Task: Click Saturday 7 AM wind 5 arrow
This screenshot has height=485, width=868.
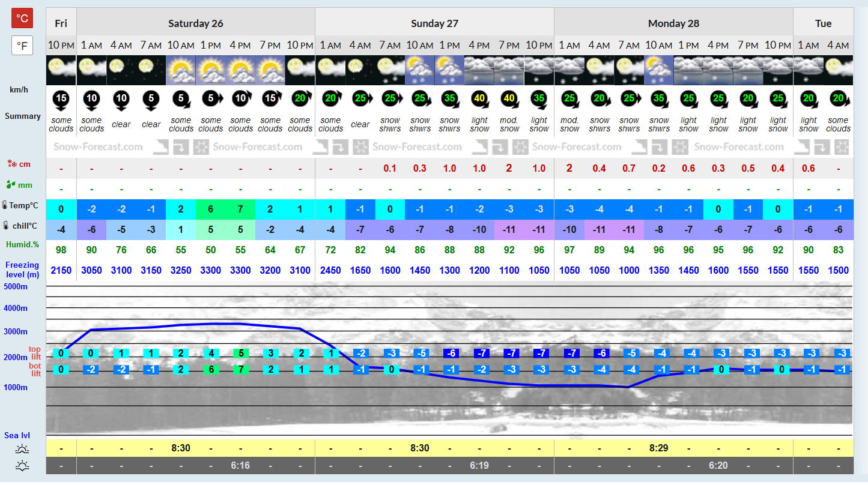Action: tap(151, 100)
